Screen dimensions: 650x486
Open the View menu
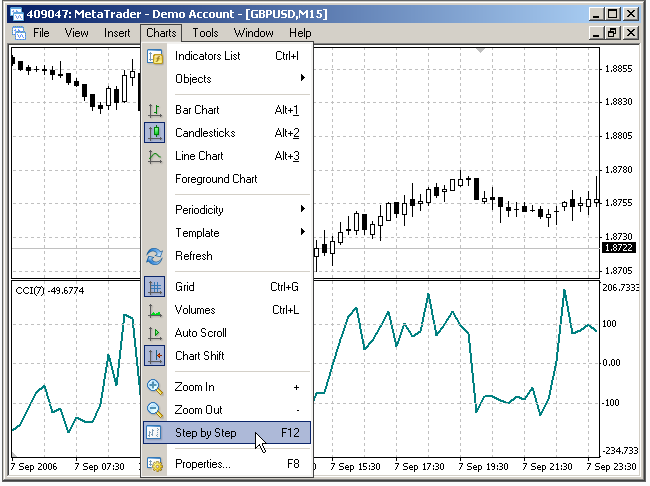pyautogui.click(x=76, y=33)
